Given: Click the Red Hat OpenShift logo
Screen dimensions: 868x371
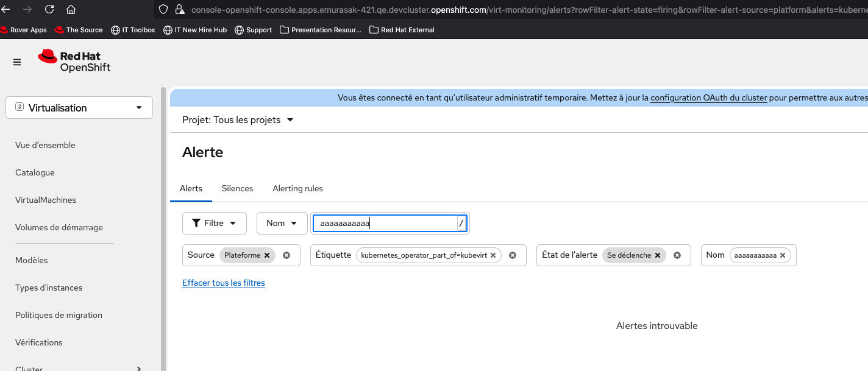Looking at the screenshot, I should coord(74,62).
